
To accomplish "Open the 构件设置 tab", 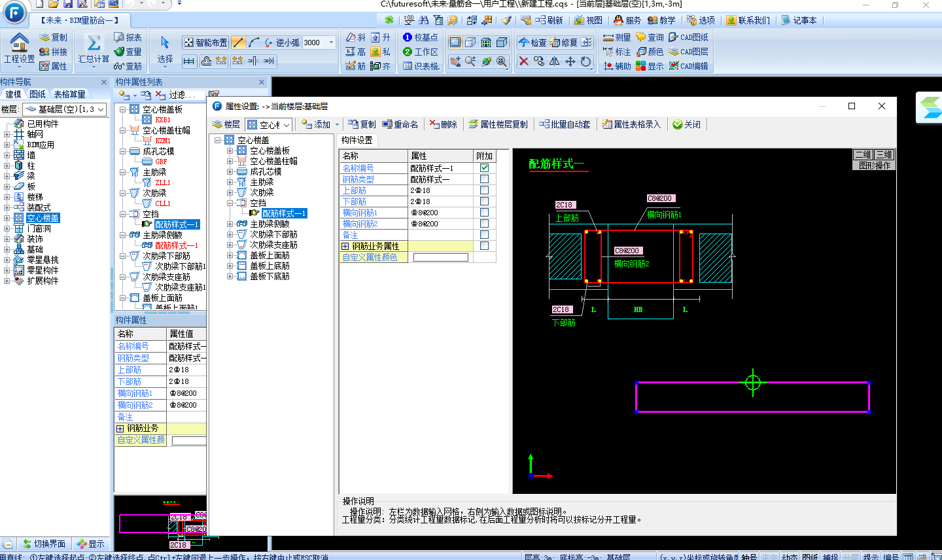I will click(357, 140).
